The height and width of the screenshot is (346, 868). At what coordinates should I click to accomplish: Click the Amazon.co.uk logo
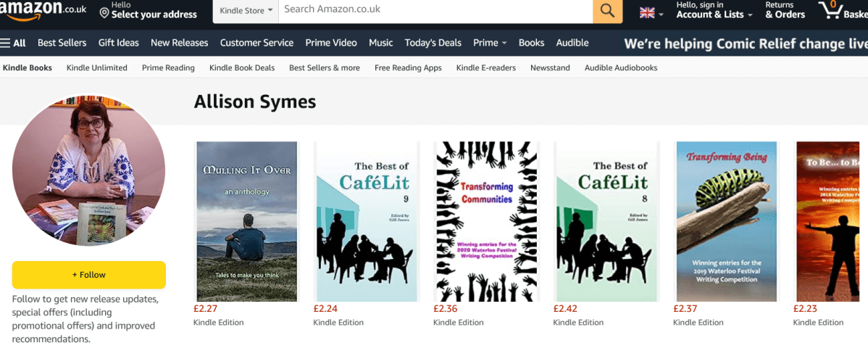pyautogui.click(x=43, y=10)
